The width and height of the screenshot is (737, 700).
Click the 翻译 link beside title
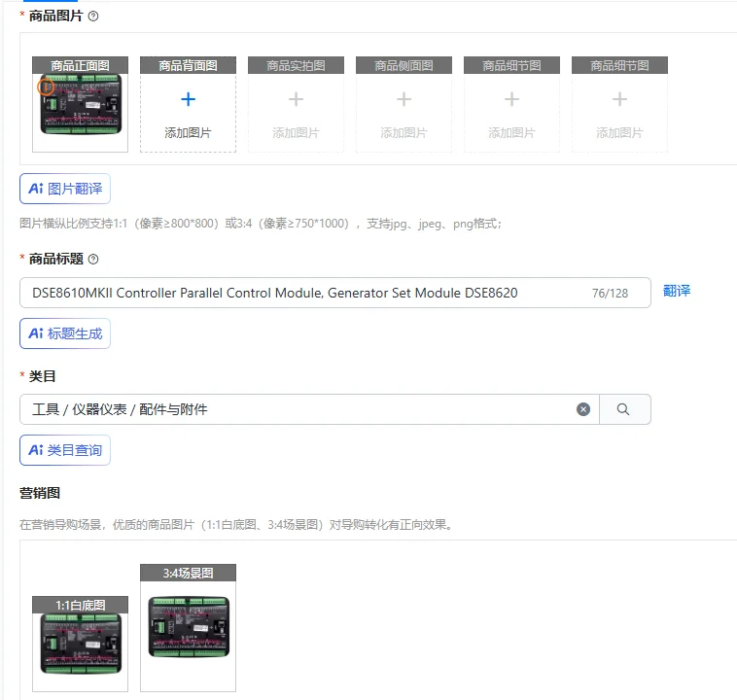[677, 291]
